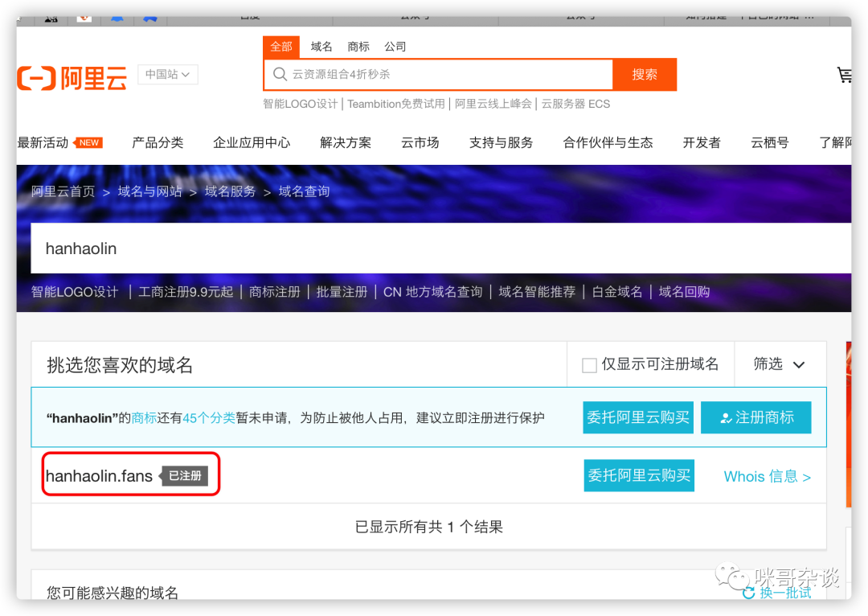Click 阿里云首页 breadcrumb link
The image size is (868, 616).
[x=63, y=191]
